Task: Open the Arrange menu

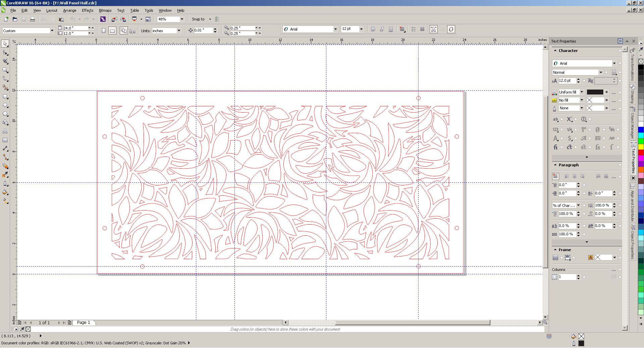Action: 69,10
